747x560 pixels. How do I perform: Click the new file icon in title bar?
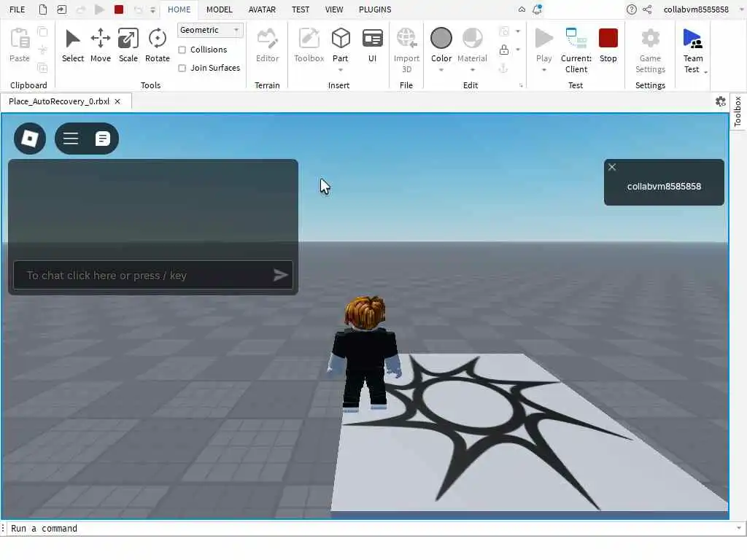tap(43, 9)
